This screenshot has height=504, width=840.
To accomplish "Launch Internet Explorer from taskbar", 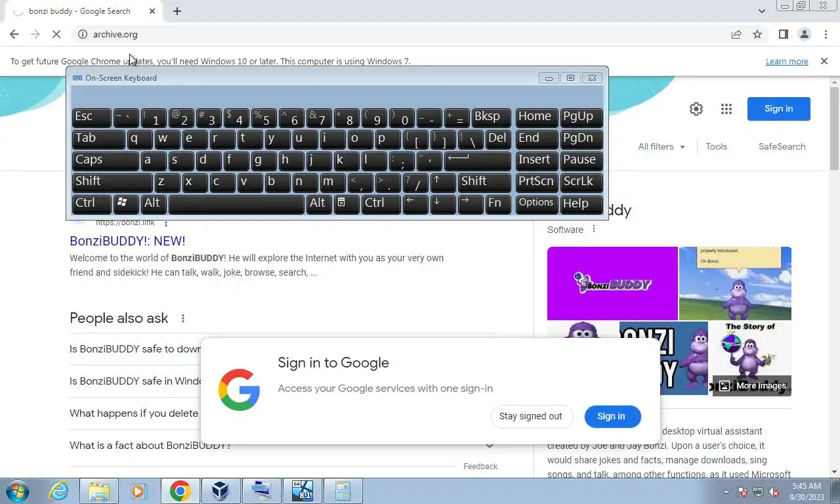I will tap(59, 491).
